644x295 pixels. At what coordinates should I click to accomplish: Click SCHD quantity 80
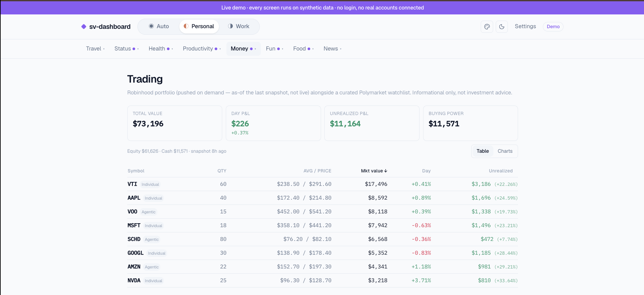223,239
